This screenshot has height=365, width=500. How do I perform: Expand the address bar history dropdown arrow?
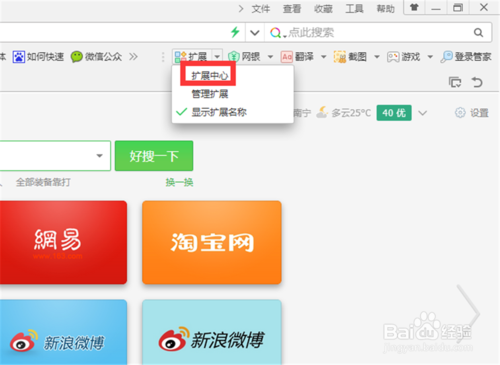coord(255,33)
